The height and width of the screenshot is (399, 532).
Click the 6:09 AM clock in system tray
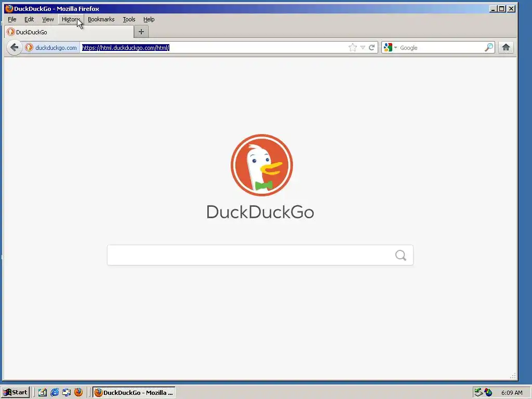pos(512,393)
